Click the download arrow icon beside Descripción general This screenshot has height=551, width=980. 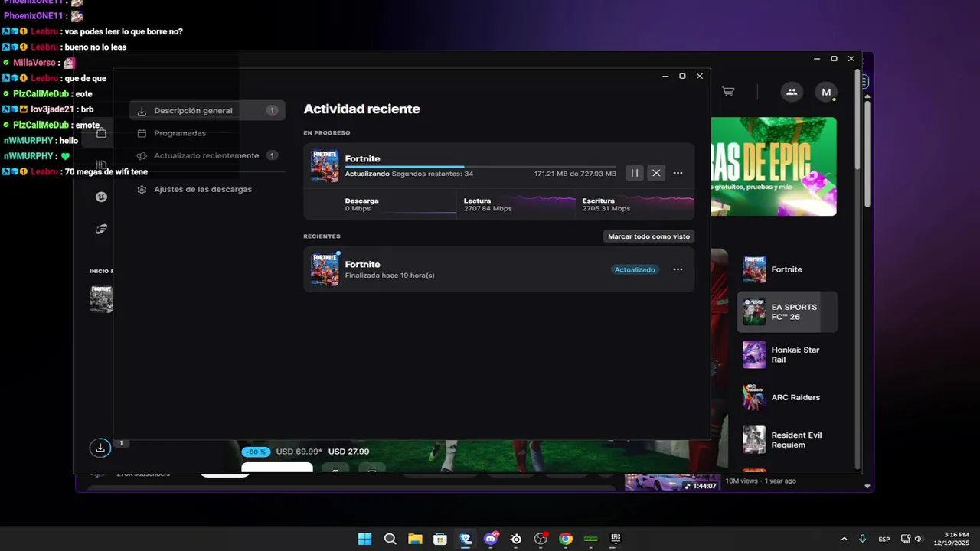(x=142, y=111)
